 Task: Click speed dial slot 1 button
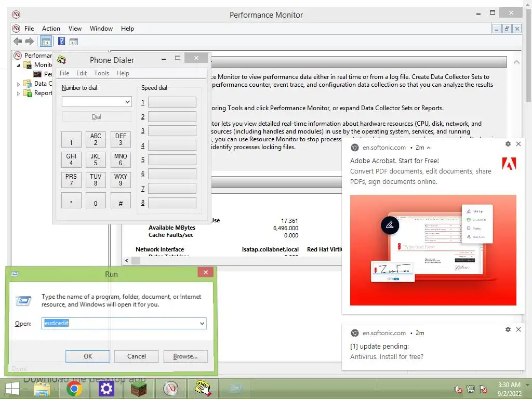point(172,102)
